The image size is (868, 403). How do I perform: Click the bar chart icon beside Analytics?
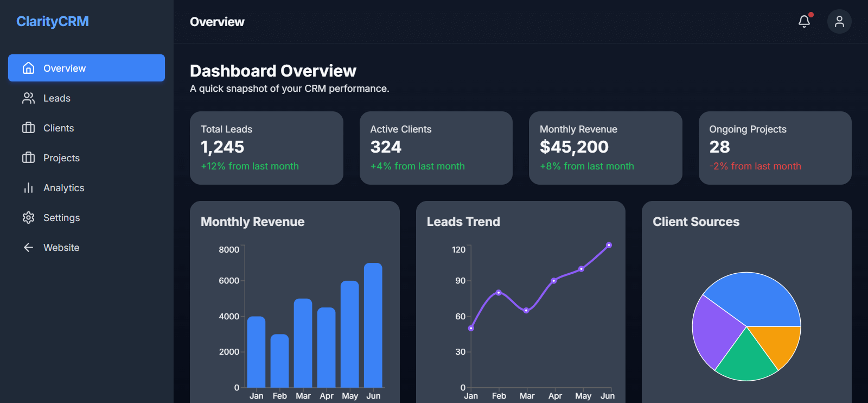tap(29, 187)
